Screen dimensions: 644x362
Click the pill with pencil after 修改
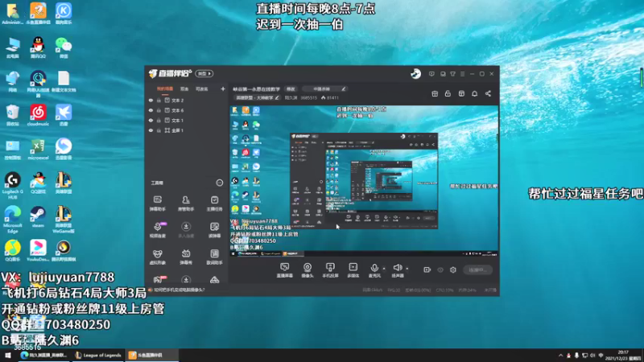(325, 88)
